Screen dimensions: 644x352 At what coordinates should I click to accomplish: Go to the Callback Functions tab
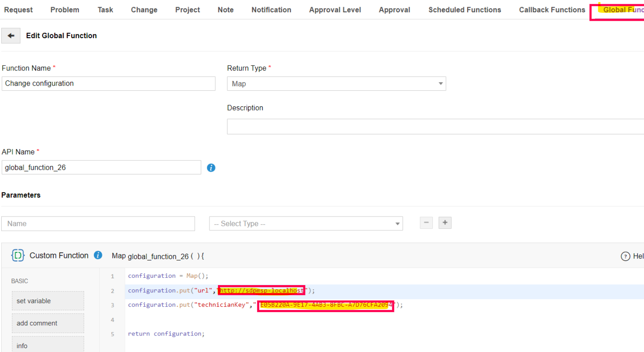point(552,10)
